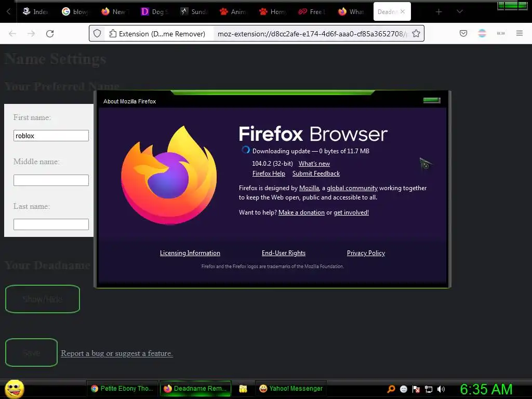Screen dimensions: 532x399
Task: Click the round messenger status tray icon
Action: click(x=403, y=389)
